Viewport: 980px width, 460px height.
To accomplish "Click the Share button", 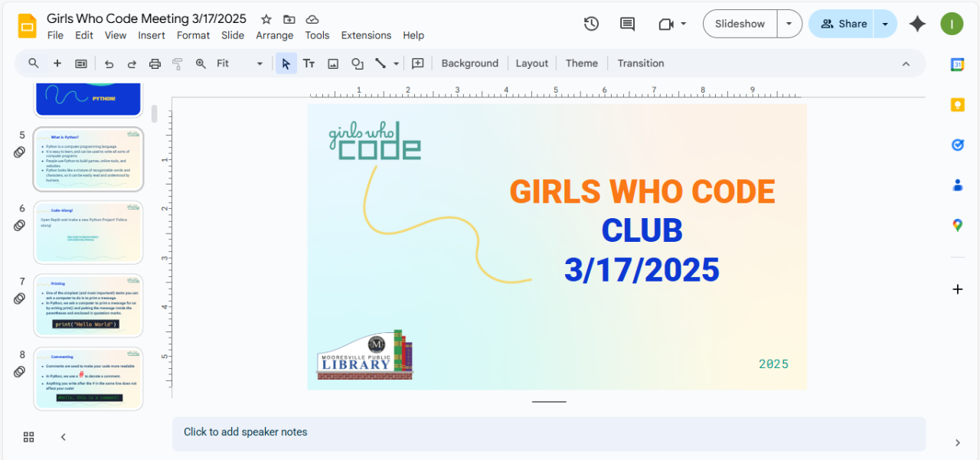I will click(x=842, y=24).
